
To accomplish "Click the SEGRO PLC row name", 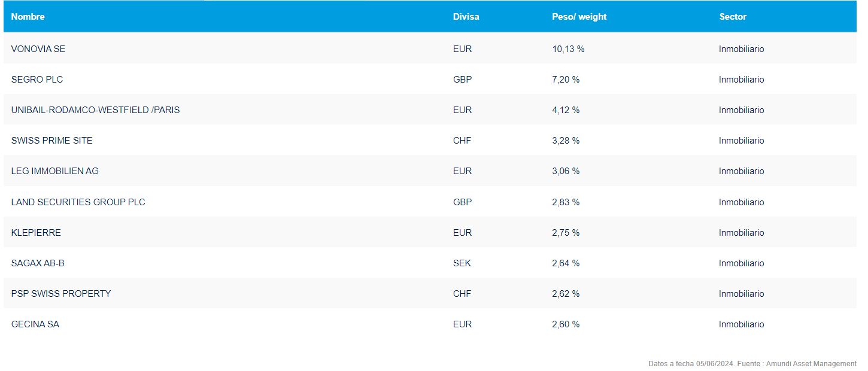I will coord(37,80).
